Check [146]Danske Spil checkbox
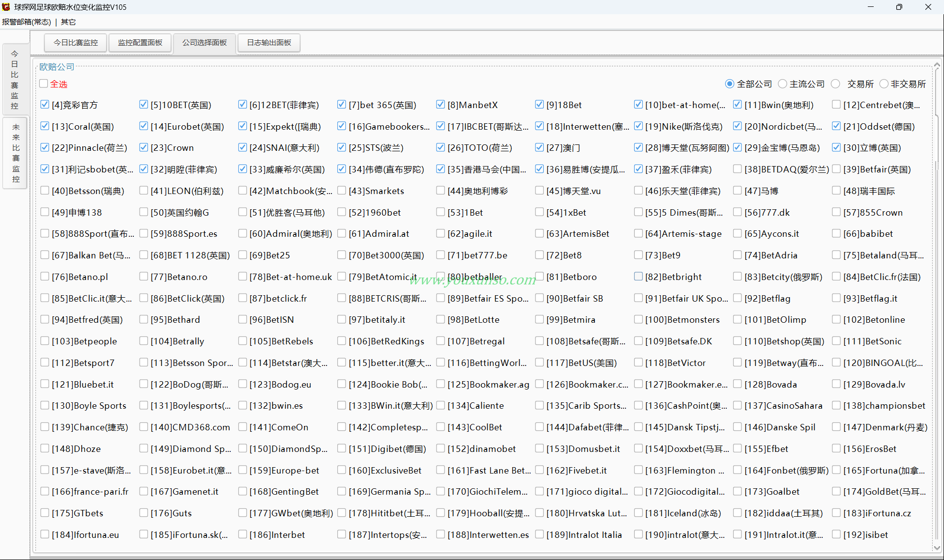 (737, 427)
